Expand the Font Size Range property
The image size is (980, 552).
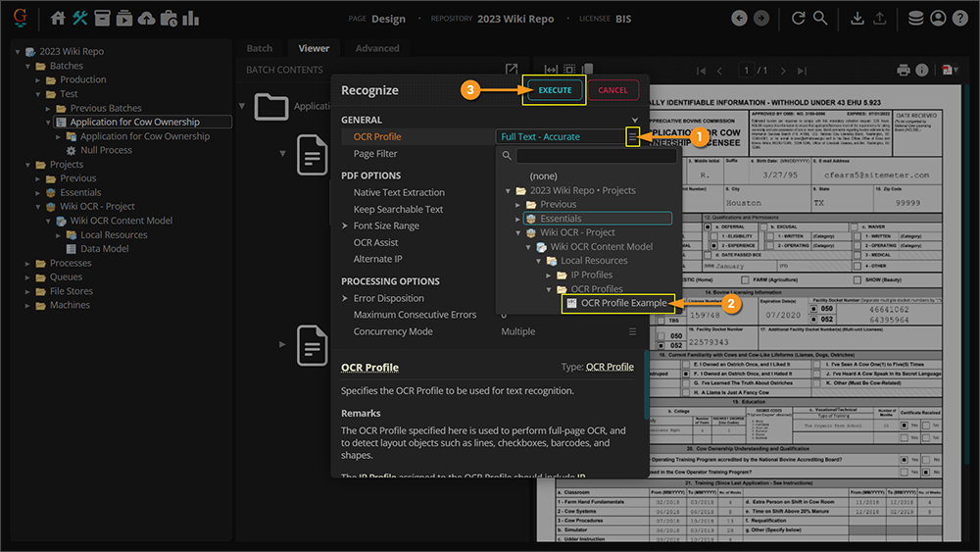[344, 226]
